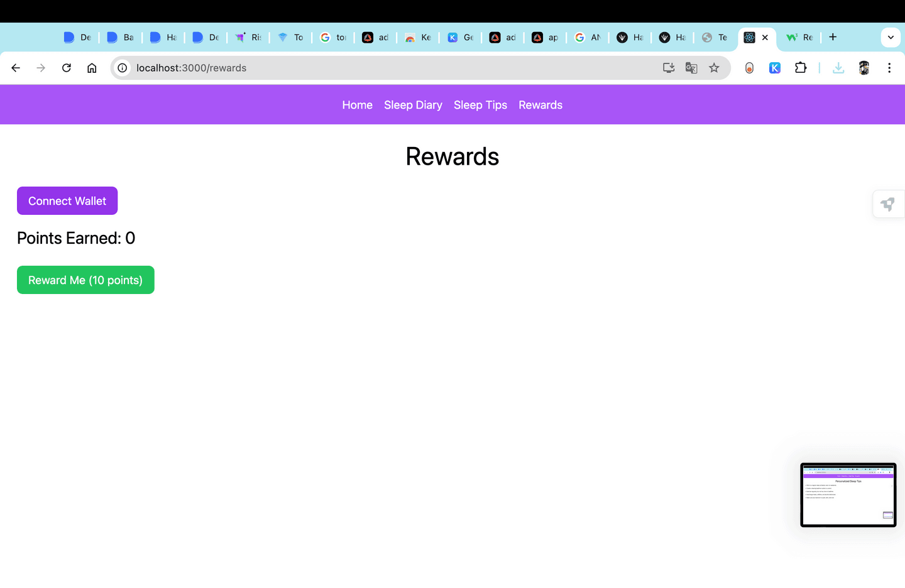Click the 'Points Earned: 0' text
Viewport: 905px width, 588px height.
pos(76,238)
